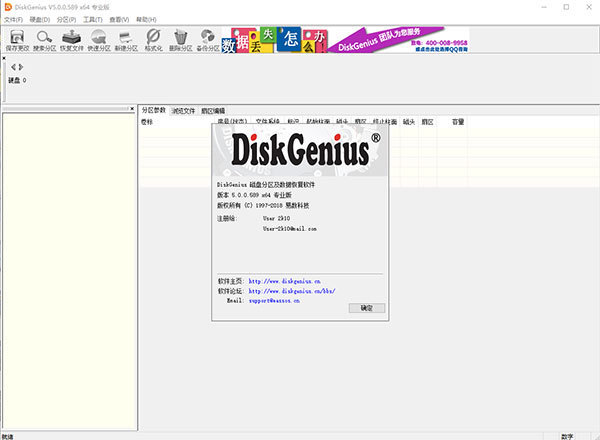Click the version line in the About dialog
The width and height of the screenshot is (600, 440).
pyautogui.click(x=254, y=195)
